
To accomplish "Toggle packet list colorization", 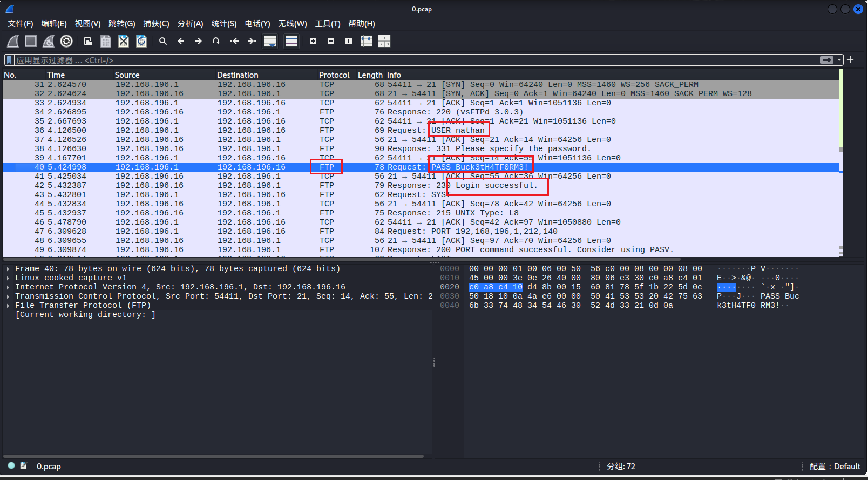I will [x=291, y=41].
